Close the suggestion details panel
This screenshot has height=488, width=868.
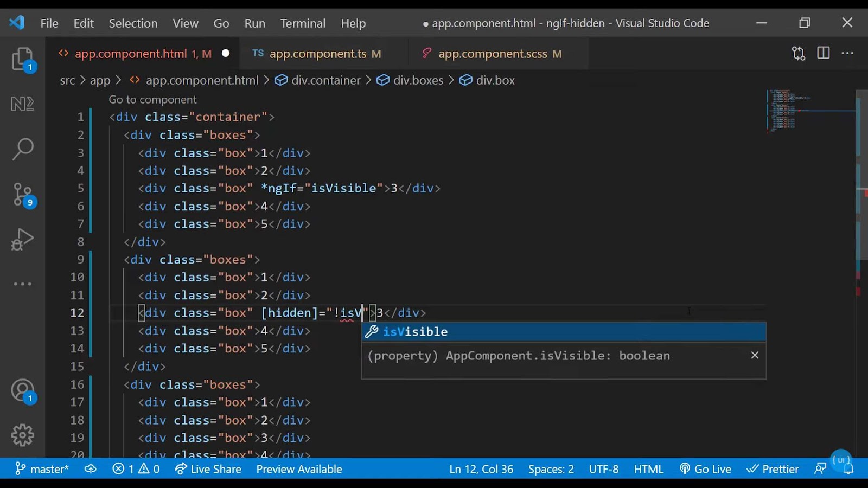[x=755, y=355]
